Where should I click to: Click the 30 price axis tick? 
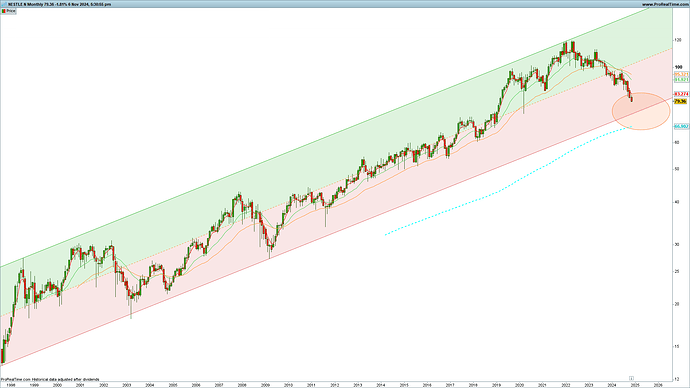pos(678,244)
